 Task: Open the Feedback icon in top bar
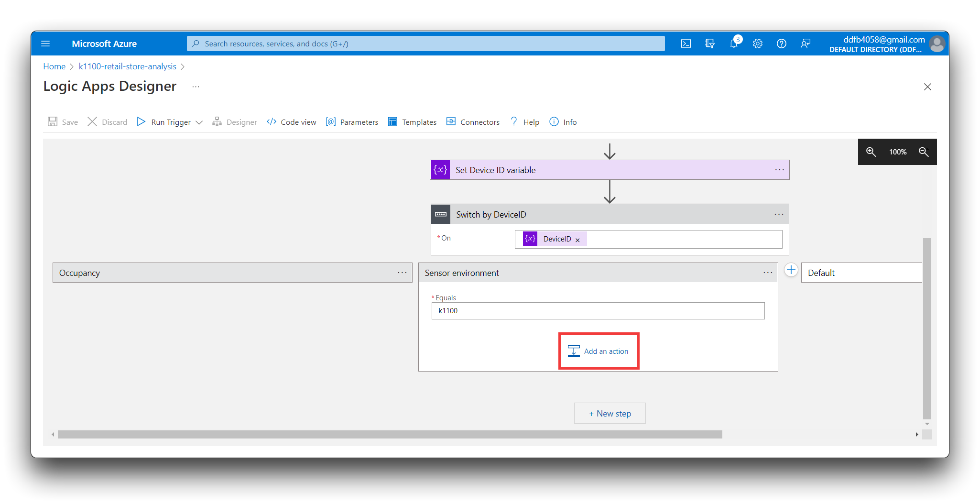tap(806, 44)
